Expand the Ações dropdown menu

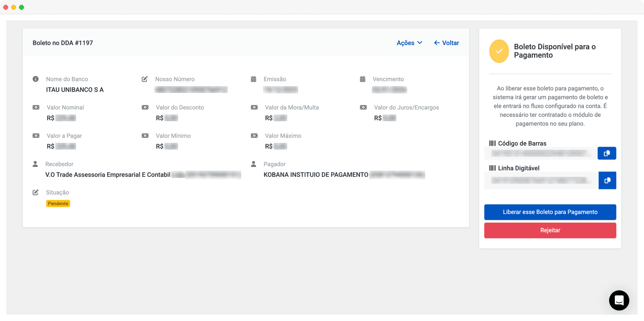coord(409,43)
